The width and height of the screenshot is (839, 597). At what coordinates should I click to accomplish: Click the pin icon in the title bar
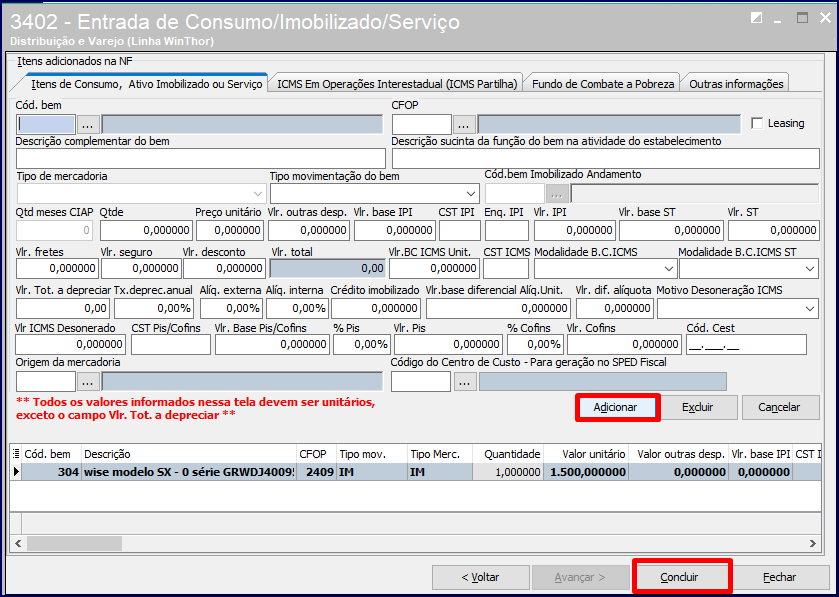point(756,18)
